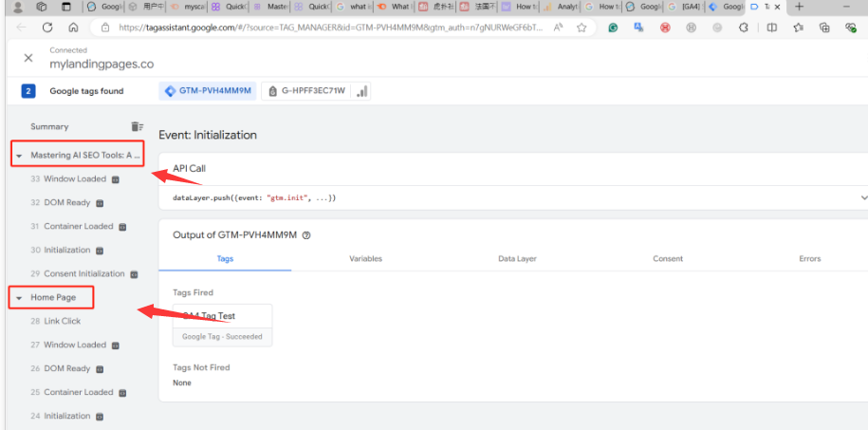The image size is (868, 430).
Task: Click the message icon next to Window Loaded 33
Action: 116,179
